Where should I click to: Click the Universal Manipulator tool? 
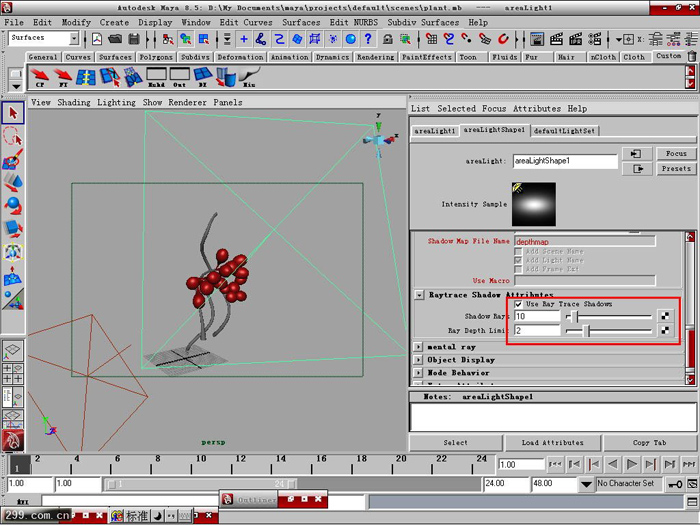(13, 252)
